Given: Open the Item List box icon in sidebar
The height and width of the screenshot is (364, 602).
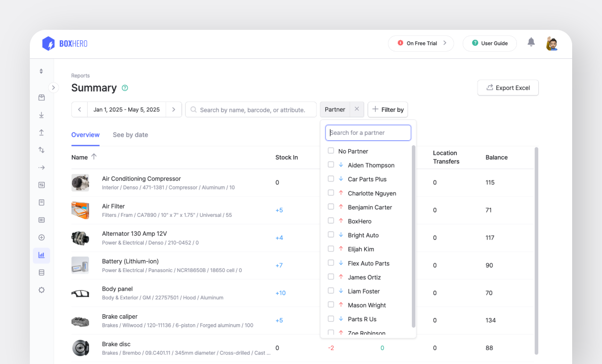Looking at the screenshot, I should point(41,97).
